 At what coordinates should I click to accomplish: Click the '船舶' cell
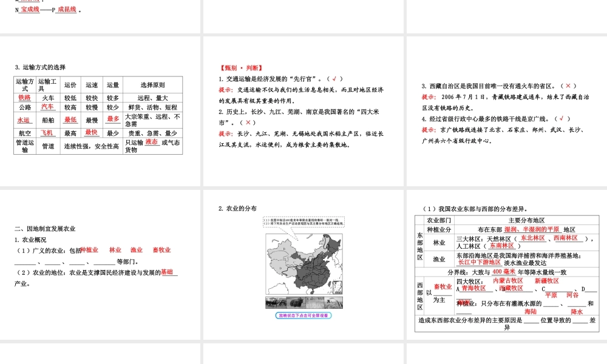click(48, 120)
